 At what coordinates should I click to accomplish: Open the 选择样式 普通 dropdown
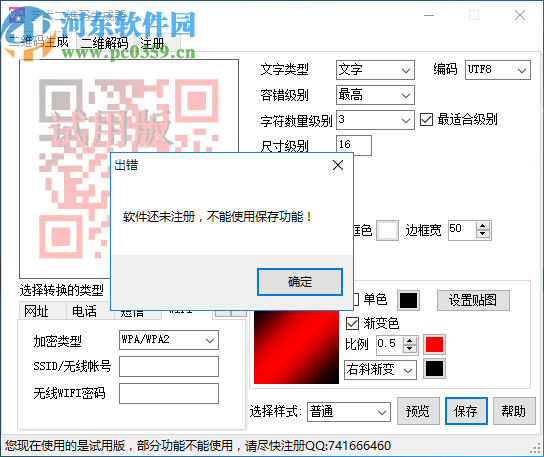point(349,412)
